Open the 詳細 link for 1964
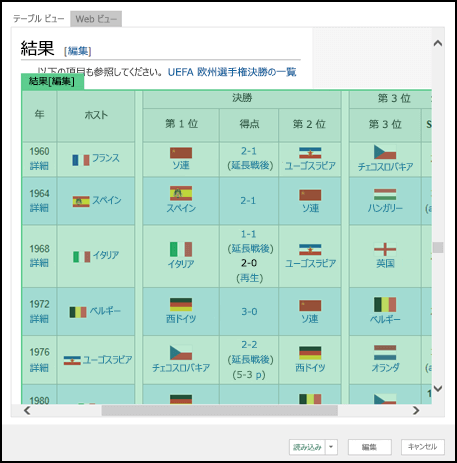The image size is (457, 463). pos(39,208)
